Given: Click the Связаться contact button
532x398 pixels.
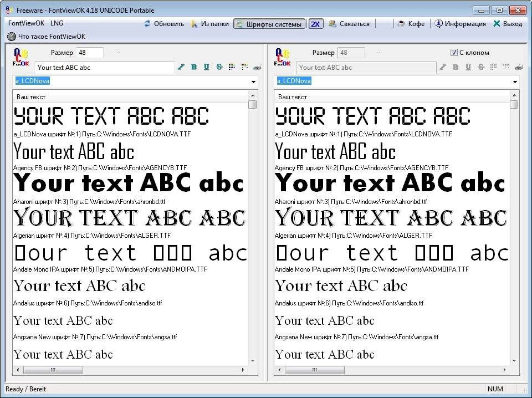Looking at the screenshot, I should [x=349, y=24].
